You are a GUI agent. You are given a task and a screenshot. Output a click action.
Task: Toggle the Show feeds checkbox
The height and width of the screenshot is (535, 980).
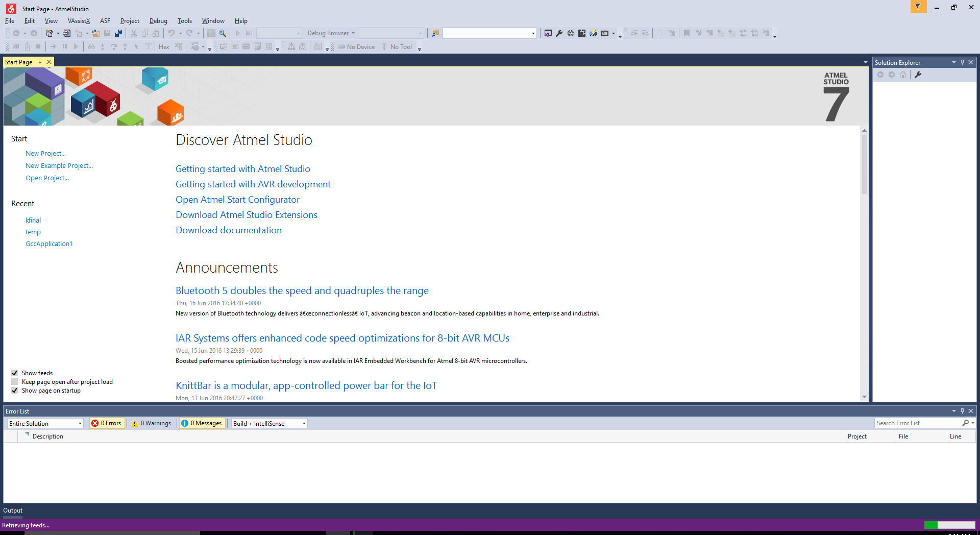tap(15, 373)
